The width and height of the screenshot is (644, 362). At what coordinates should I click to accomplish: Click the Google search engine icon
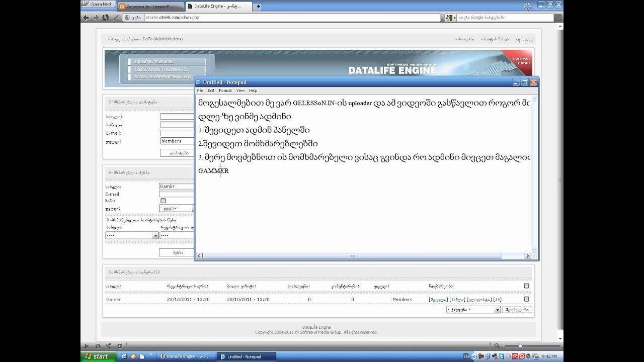448,18
